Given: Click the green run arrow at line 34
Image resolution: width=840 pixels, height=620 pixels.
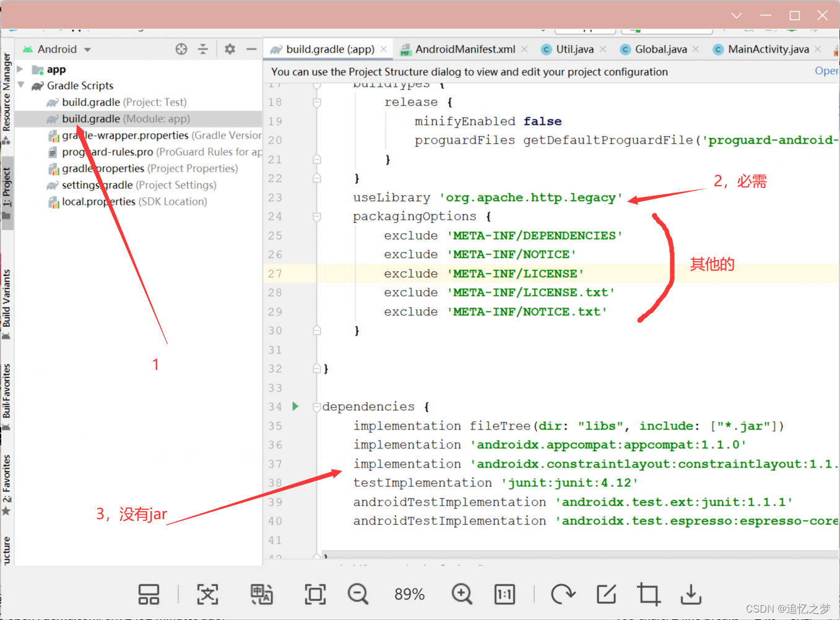Looking at the screenshot, I should pos(295,407).
